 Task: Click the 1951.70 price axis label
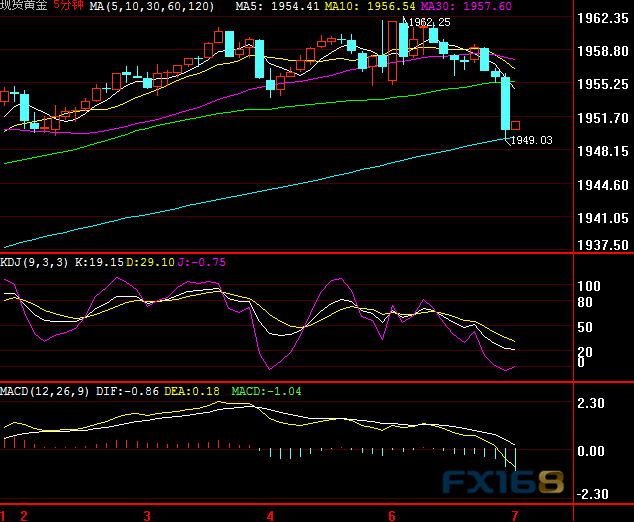point(603,118)
